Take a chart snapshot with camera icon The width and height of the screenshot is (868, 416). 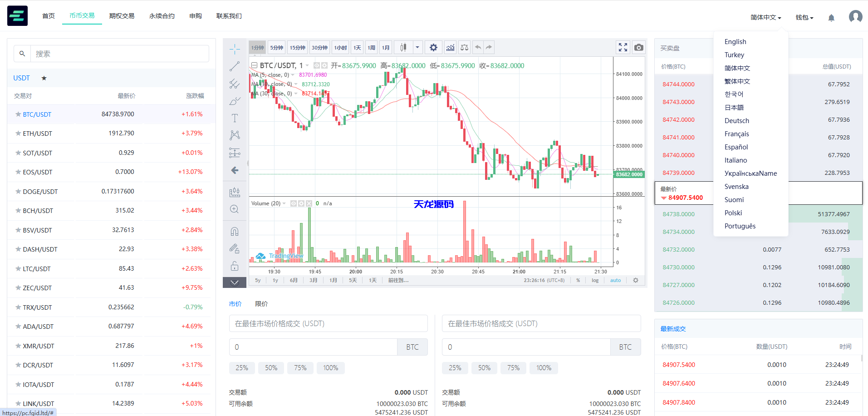click(x=638, y=47)
